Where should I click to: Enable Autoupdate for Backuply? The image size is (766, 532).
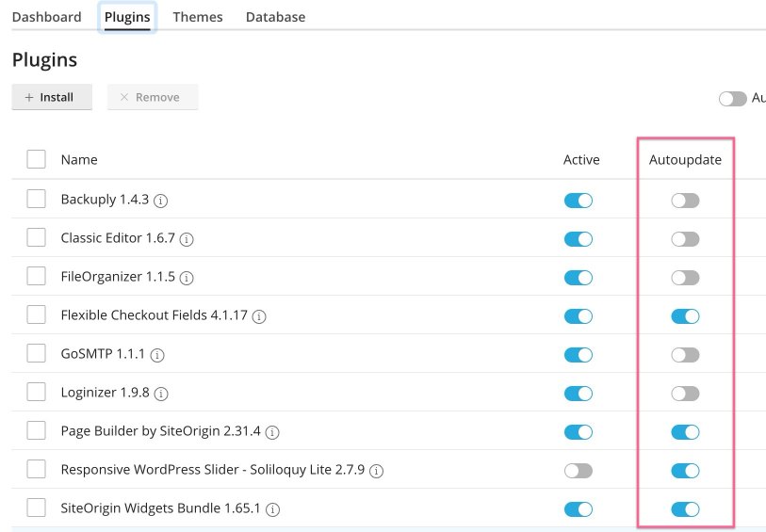click(685, 201)
